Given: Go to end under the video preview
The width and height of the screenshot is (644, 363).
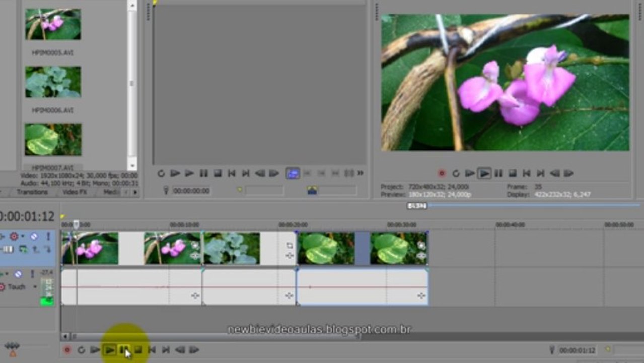Looking at the screenshot, I should pyautogui.click(x=540, y=173).
